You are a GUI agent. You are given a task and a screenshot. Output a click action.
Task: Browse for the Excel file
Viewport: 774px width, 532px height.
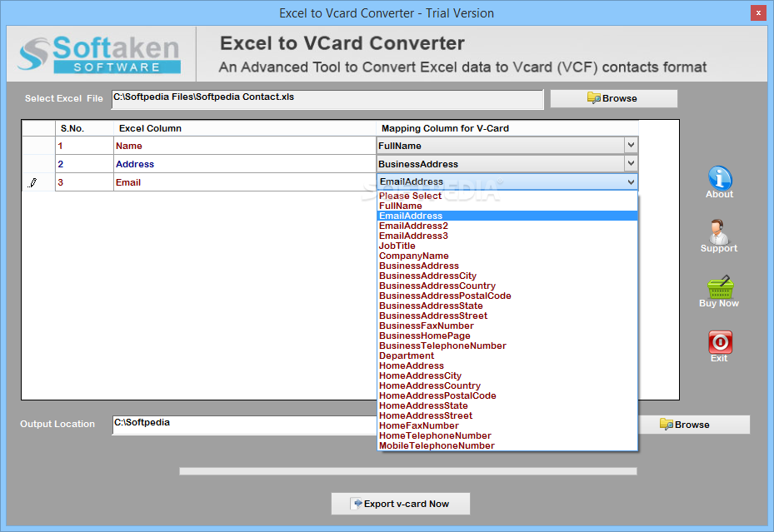click(613, 98)
